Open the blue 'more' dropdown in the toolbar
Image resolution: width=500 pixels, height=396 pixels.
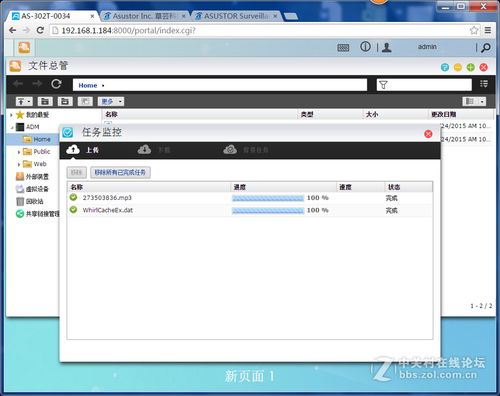pyautogui.click(x=111, y=101)
